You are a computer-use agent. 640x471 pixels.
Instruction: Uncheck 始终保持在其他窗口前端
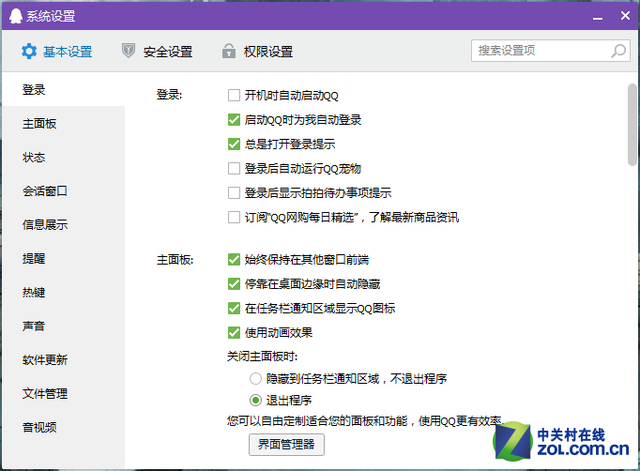tap(234, 260)
